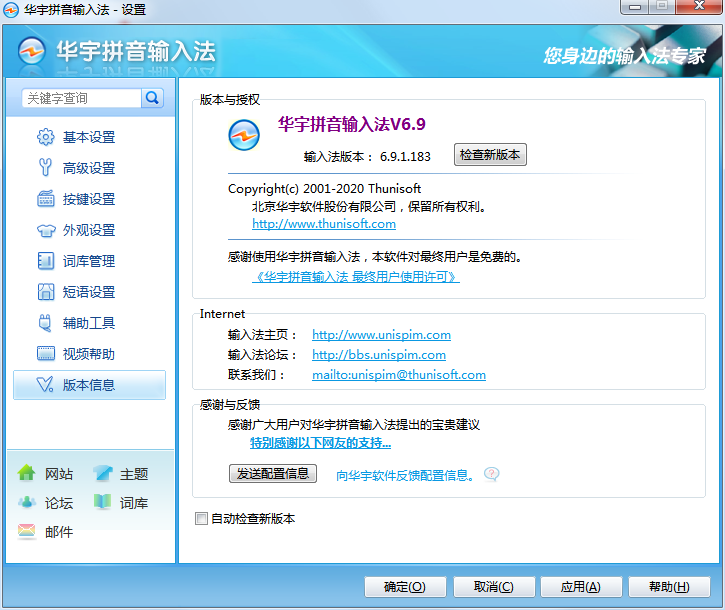
Task: Open the www.thunisoft.com link
Action: point(309,224)
